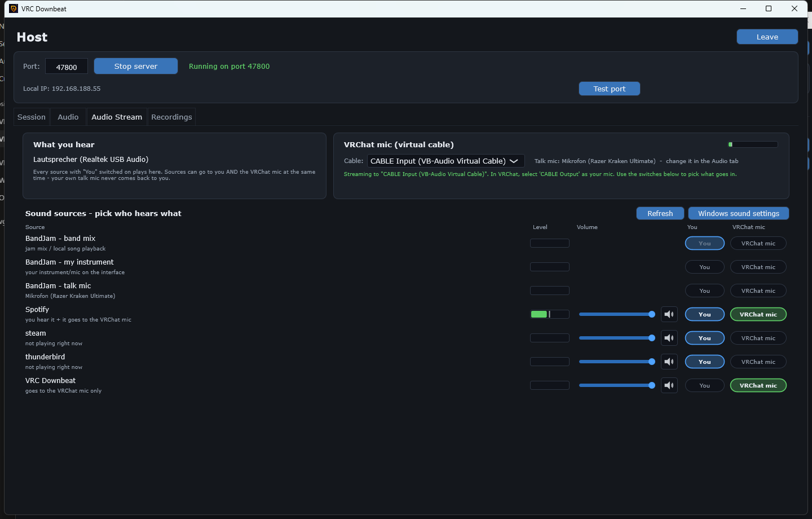
Task: Turn off You for thunderbird
Action: point(705,362)
